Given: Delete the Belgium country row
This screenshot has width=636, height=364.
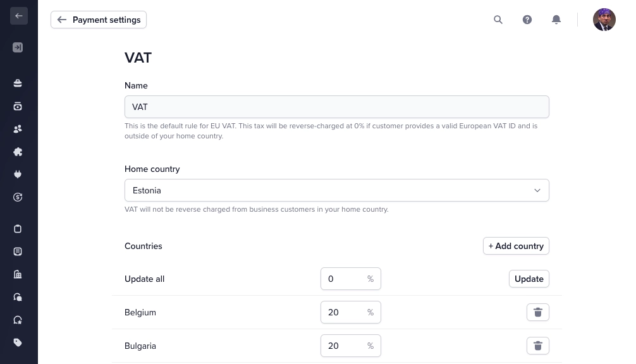Looking at the screenshot, I should click(x=538, y=312).
